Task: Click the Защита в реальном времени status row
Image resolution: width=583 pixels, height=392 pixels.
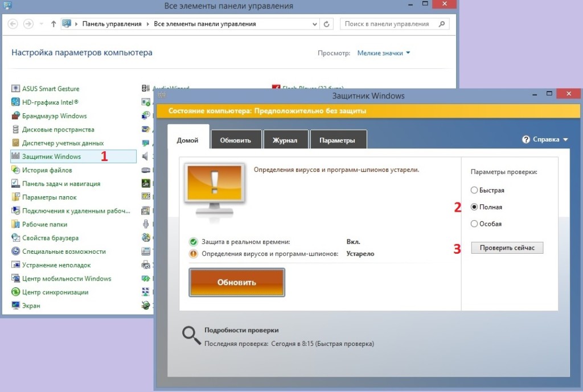Action: (x=275, y=242)
